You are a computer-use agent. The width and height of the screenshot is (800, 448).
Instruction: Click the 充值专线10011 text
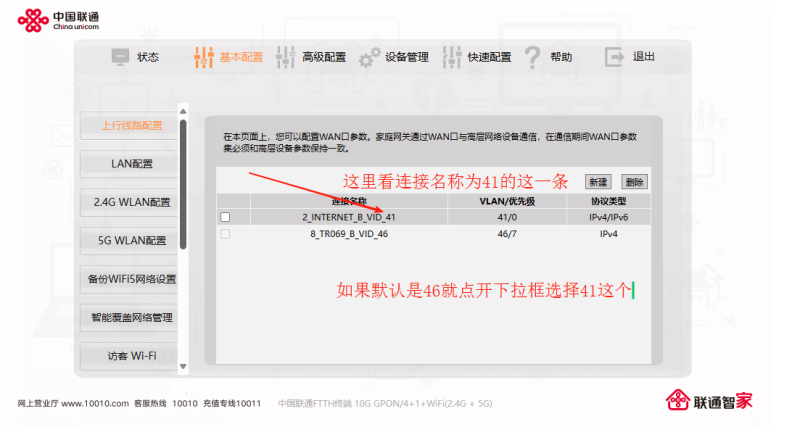[x=232, y=404]
